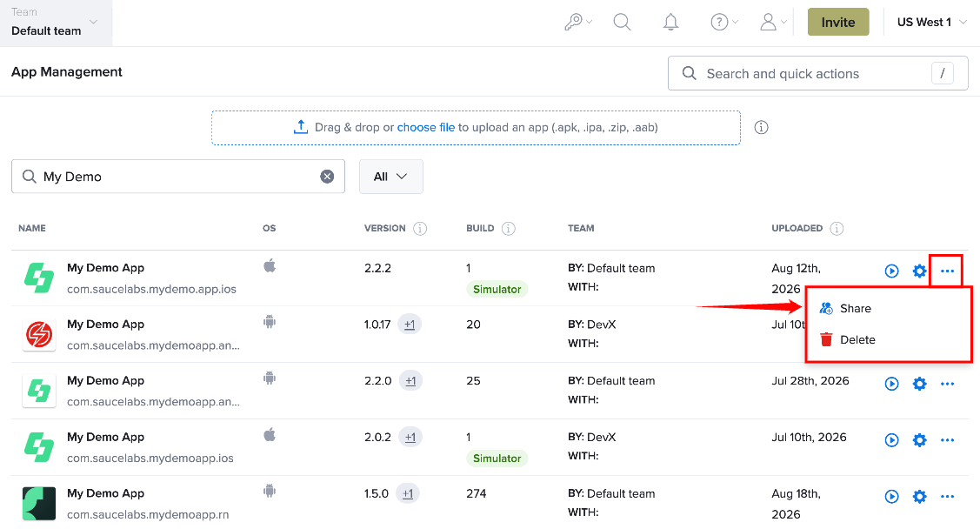
Task: Click the slash shortcut key badge in search
Action: pos(942,74)
